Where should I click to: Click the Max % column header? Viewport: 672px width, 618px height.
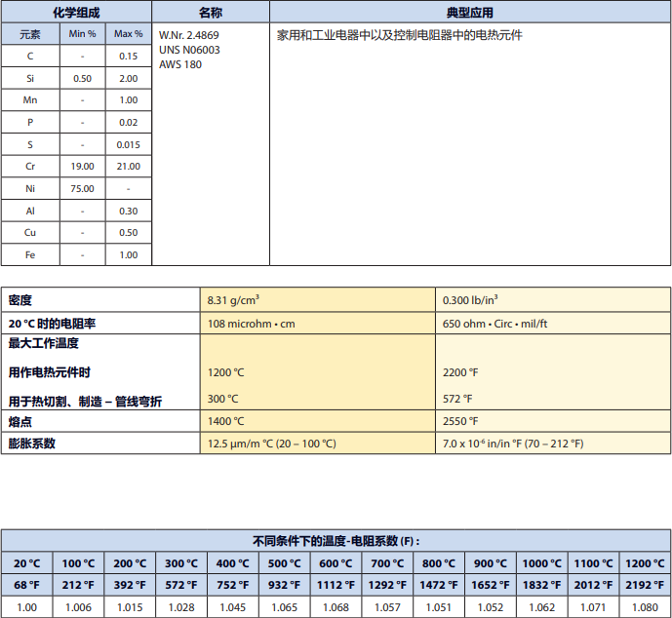(128, 34)
